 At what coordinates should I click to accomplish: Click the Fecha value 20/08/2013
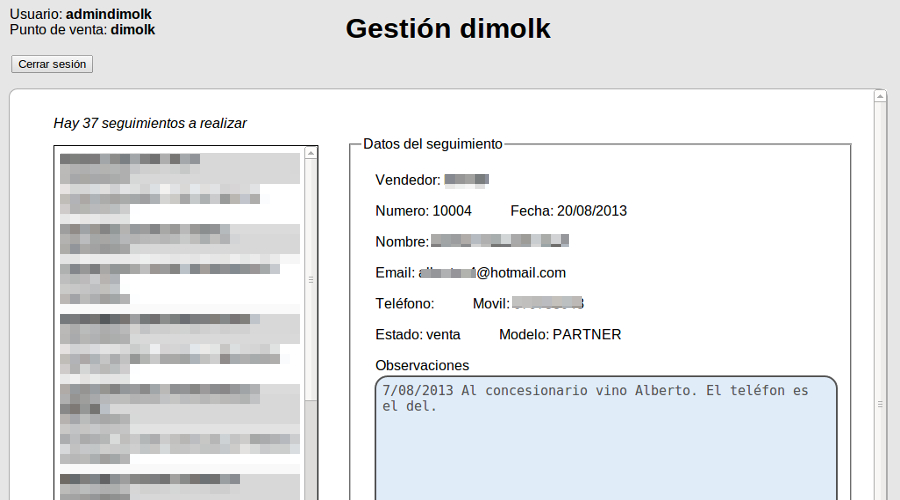point(591,211)
